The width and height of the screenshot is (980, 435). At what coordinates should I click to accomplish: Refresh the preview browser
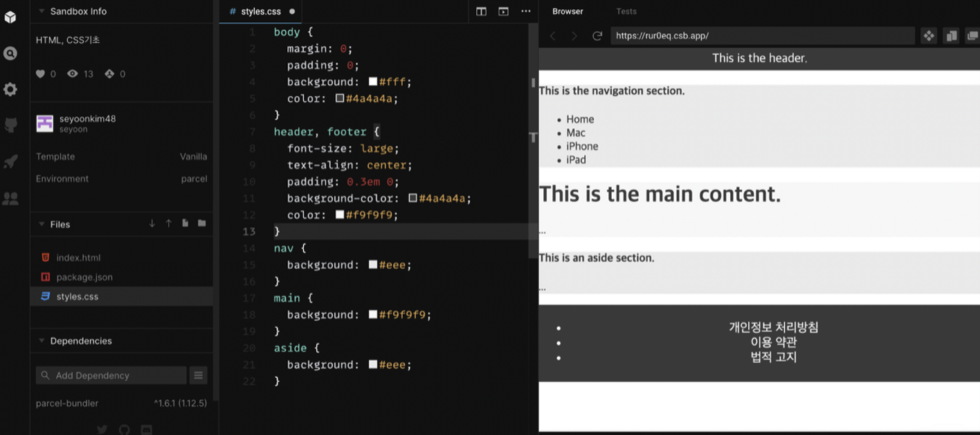tap(597, 36)
